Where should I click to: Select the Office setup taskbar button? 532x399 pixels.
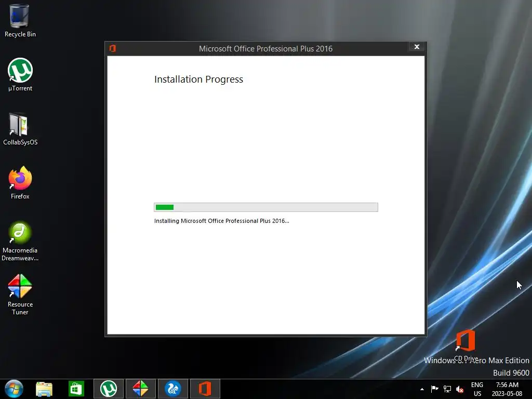click(x=205, y=389)
